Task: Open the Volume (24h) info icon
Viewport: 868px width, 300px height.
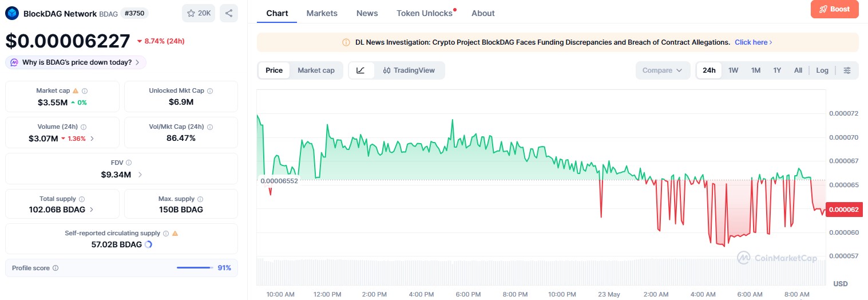Action: pyautogui.click(x=84, y=127)
